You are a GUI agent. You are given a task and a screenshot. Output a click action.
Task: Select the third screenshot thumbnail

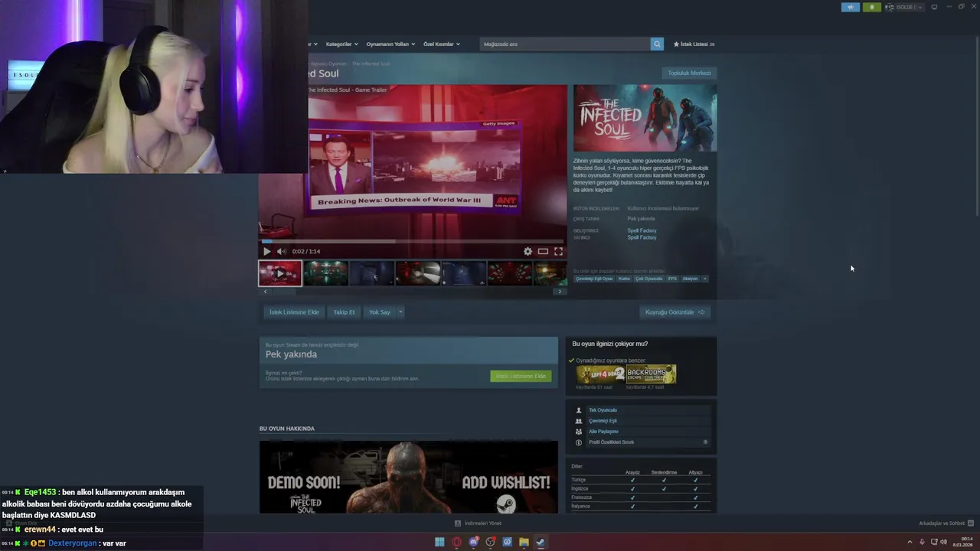(x=371, y=273)
